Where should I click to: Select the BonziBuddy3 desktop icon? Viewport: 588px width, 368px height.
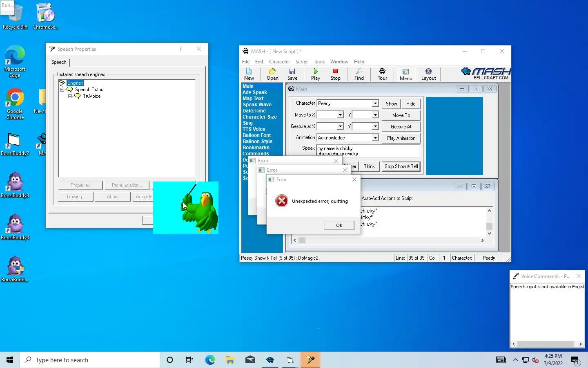pyautogui.click(x=15, y=185)
